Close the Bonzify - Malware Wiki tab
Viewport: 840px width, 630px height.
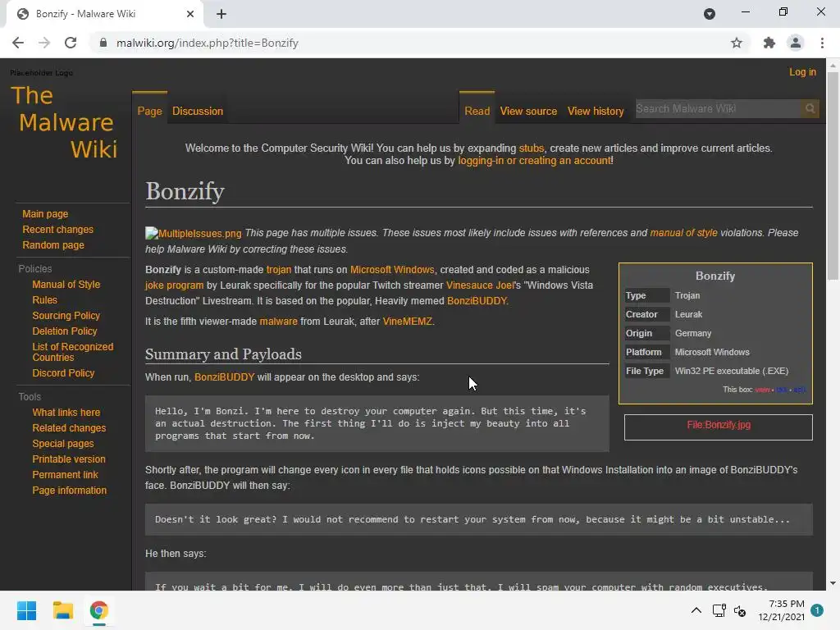pos(190,14)
